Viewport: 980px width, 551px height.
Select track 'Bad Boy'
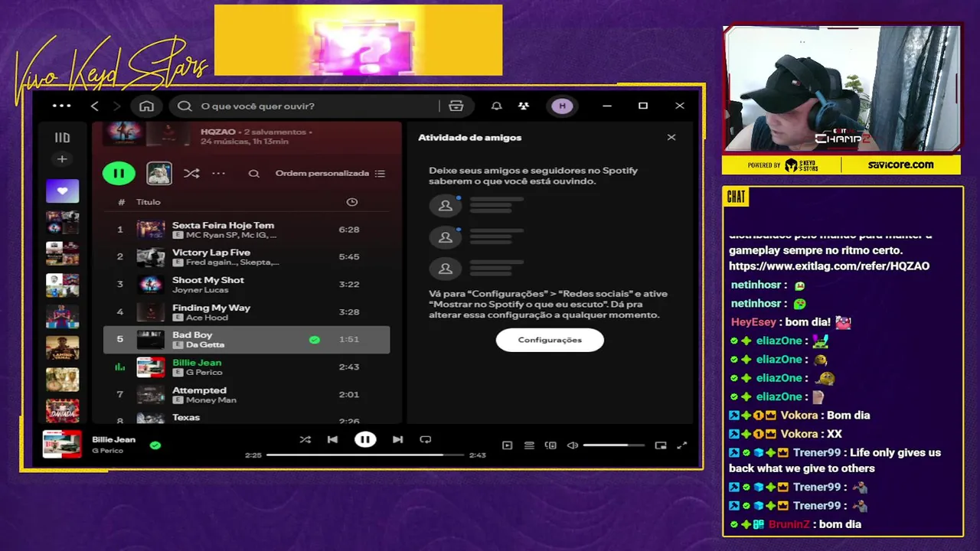pos(247,340)
